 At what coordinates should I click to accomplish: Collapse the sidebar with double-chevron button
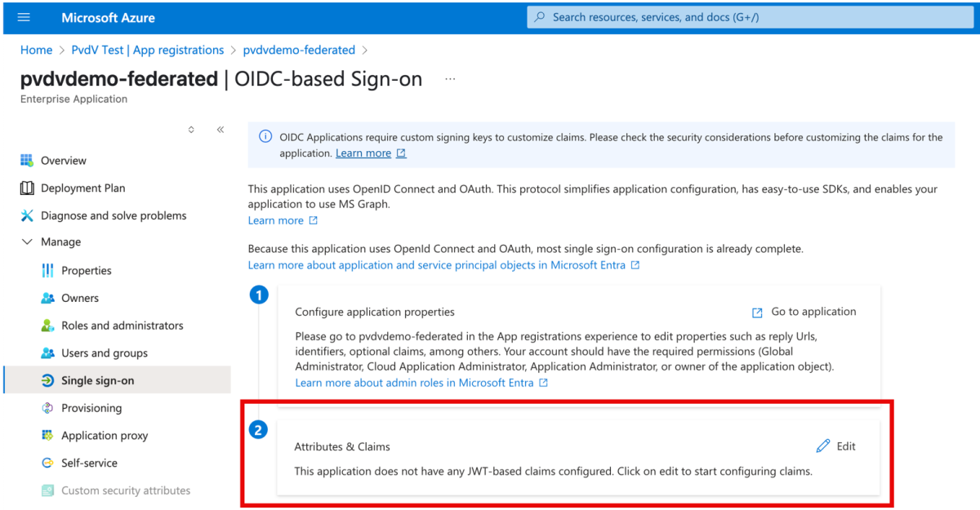coord(220,130)
